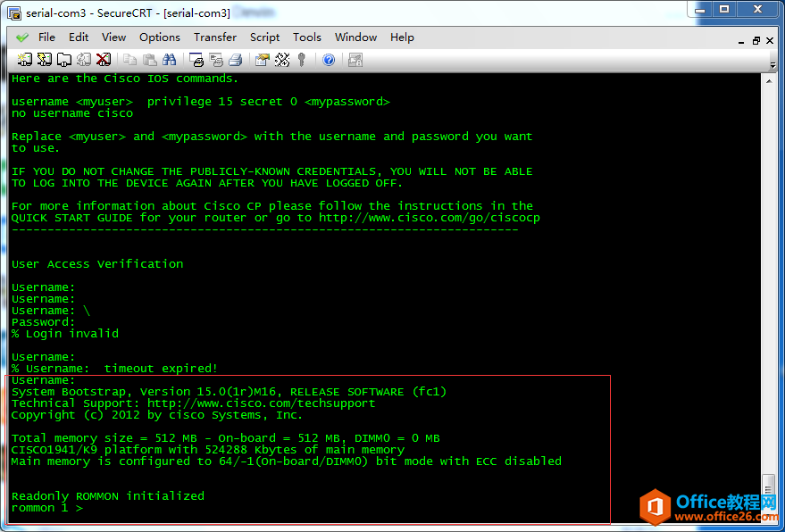Close the inner serial-com3 session window
Viewport: 785px width, 532px height.
[770, 41]
